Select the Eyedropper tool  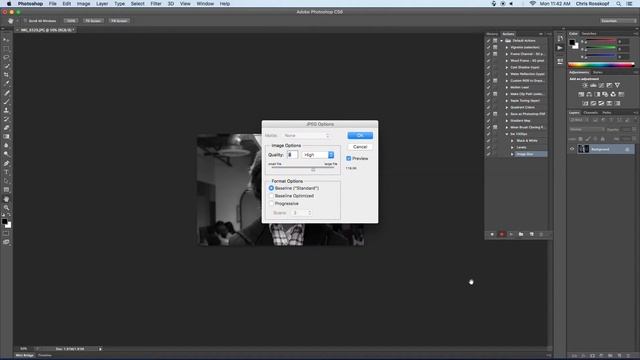pyautogui.click(x=6, y=83)
